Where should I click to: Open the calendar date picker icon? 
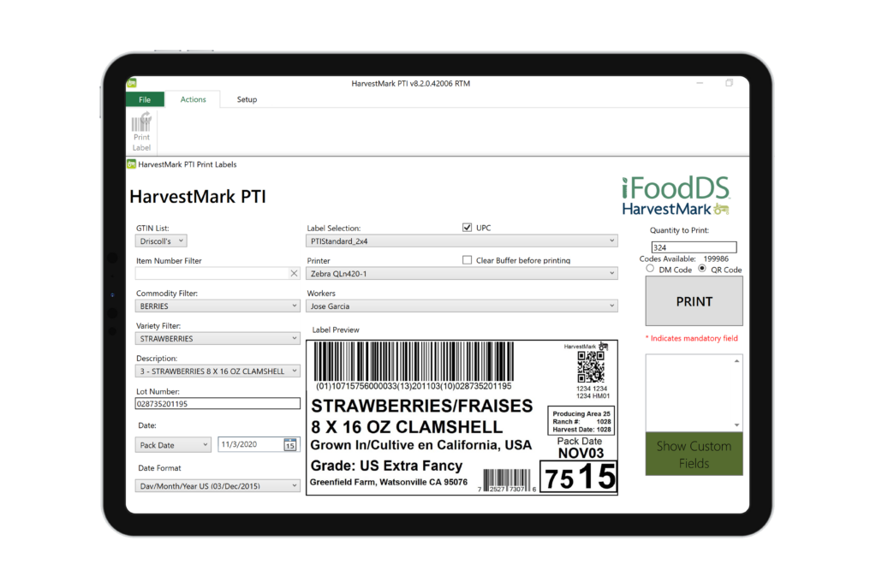(x=290, y=445)
